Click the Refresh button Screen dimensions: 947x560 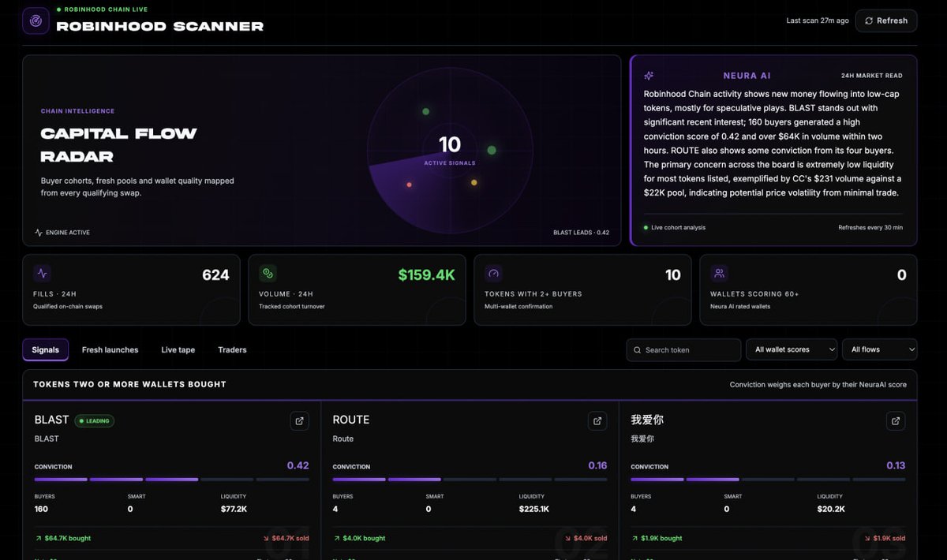click(x=886, y=21)
